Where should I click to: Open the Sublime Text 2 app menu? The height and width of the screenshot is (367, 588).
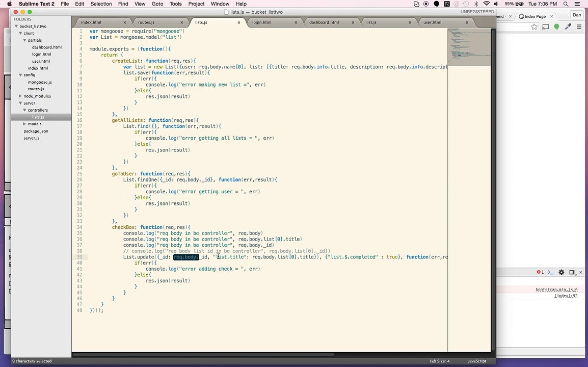[36, 4]
